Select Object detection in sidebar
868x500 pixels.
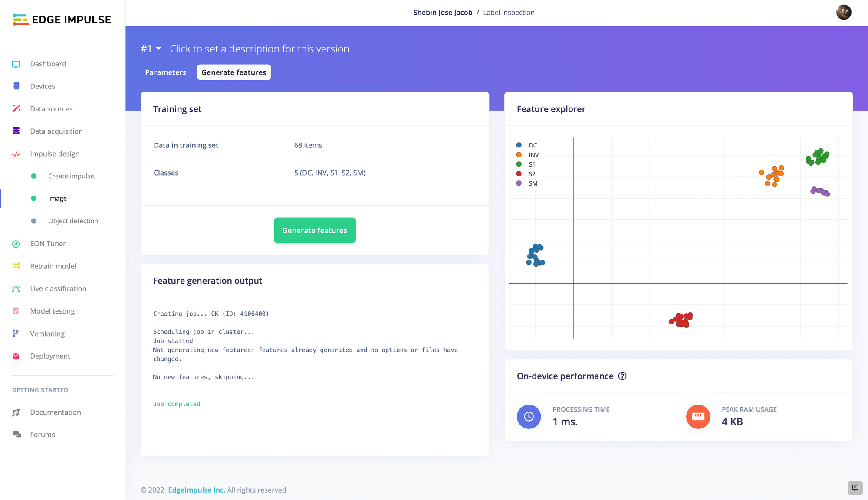click(73, 221)
